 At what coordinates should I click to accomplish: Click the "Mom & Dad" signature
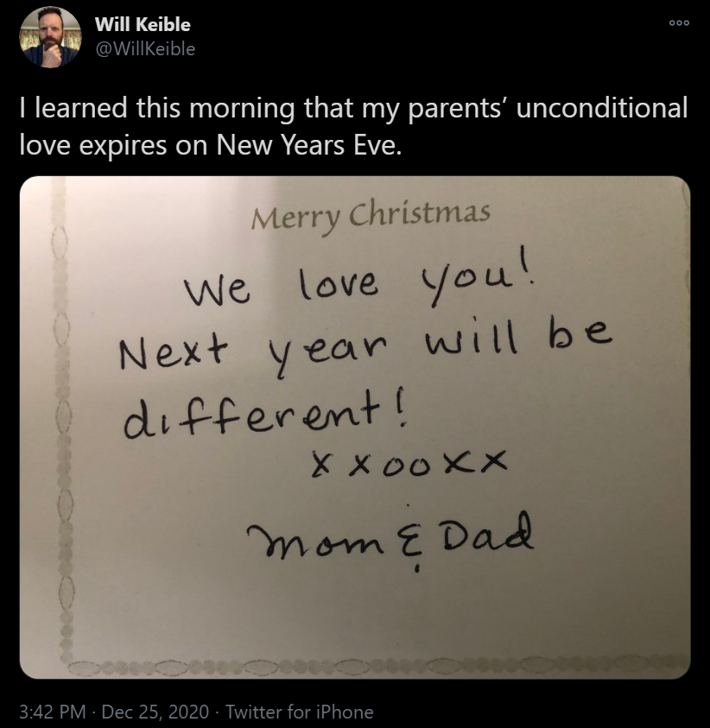coord(389,540)
